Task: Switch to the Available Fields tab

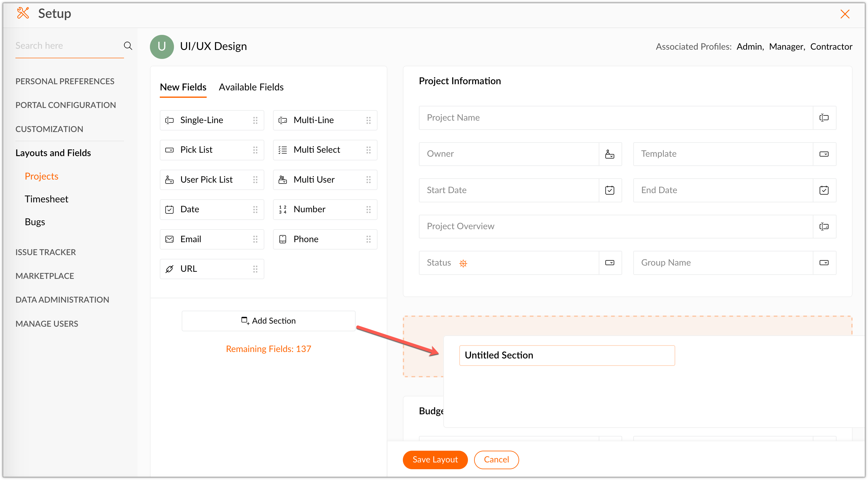Action: coord(251,87)
